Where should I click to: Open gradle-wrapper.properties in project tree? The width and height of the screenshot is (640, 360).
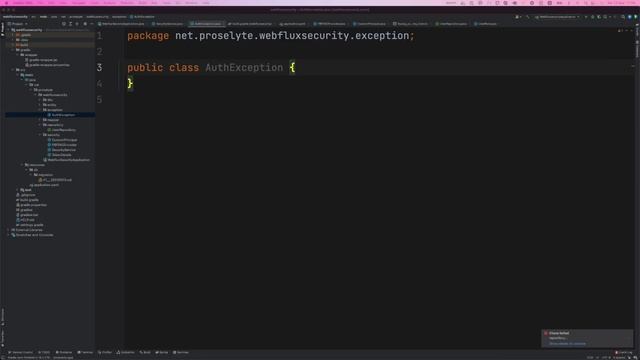(49, 65)
